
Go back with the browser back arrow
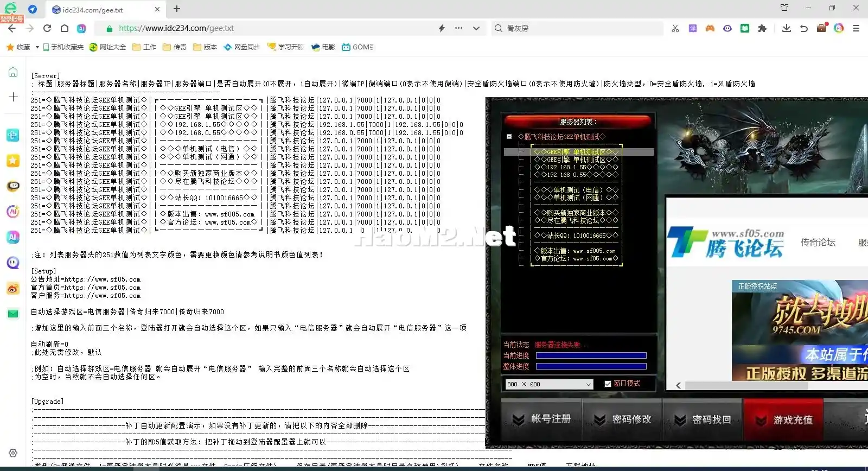tap(12, 28)
